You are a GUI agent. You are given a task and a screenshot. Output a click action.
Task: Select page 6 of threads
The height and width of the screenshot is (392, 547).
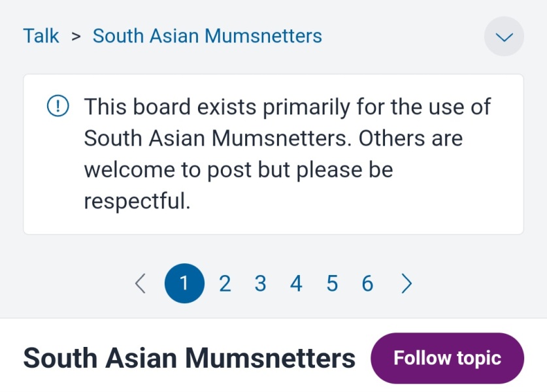coord(367,284)
